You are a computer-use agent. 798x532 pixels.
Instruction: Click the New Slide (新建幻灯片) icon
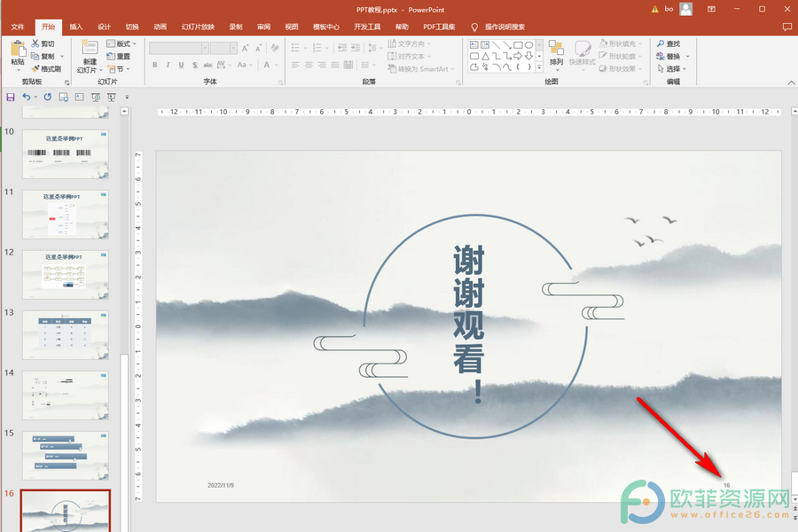[x=90, y=48]
